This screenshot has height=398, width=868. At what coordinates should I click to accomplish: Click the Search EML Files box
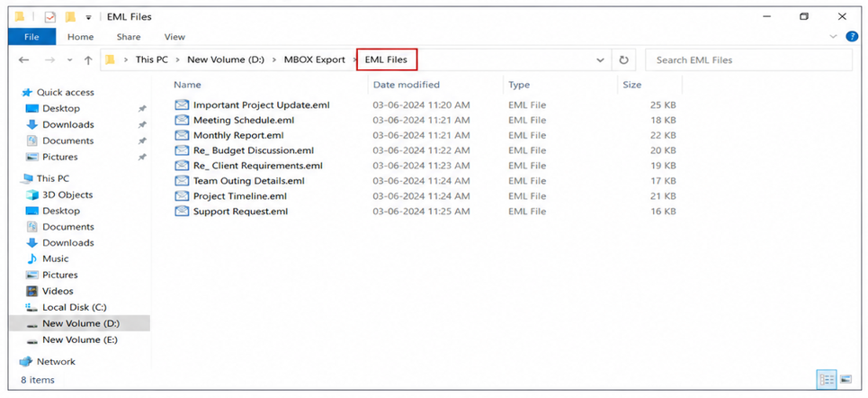(748, 59)
